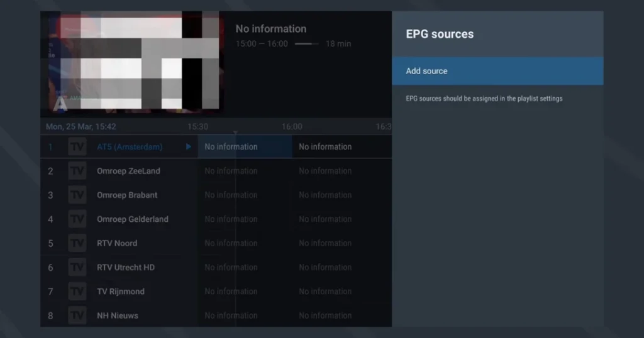Select NH Nieuws' 15:30 programme cell
The image size is (644, 338).
[x=245, y=316]
